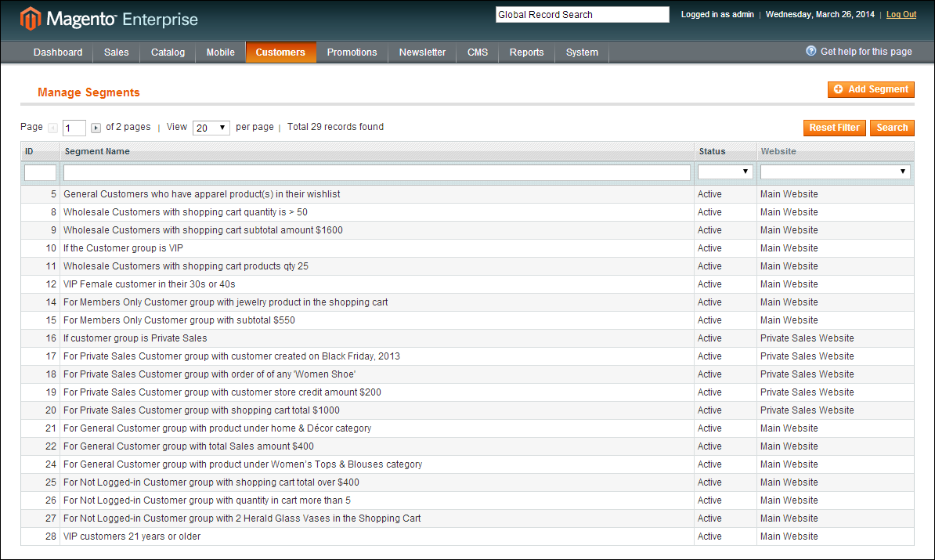The height and width of the screenshot is (560, 935).
Task: Open the Status filter dropdown
Action: 725,172
